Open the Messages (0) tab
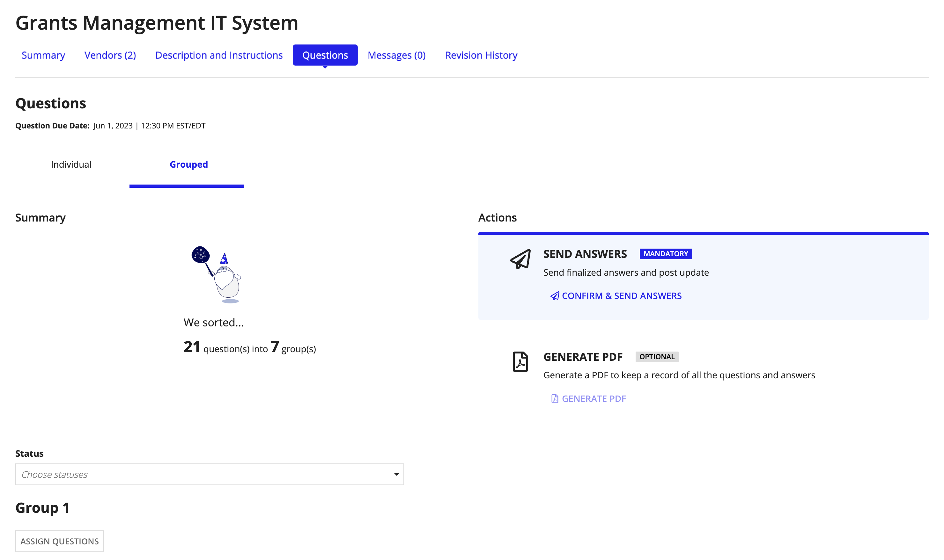The image size is (944, 560). click(396, 55)
